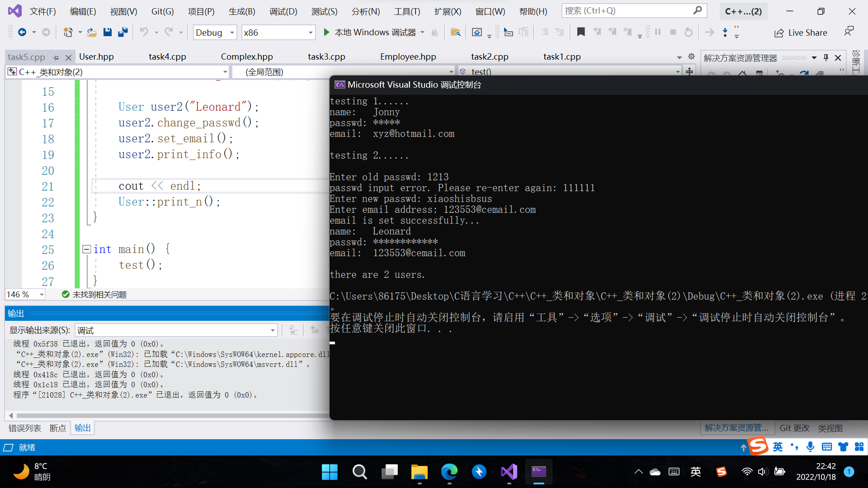The height and width of the screenshot is (488, 868).
Task: Click the search (Ctrl+Q) box
Action: point(628,10)
